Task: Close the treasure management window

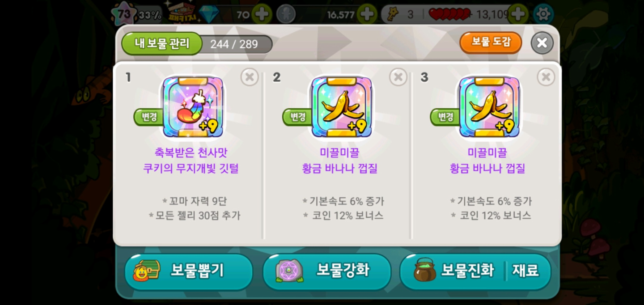Action: 542,43
